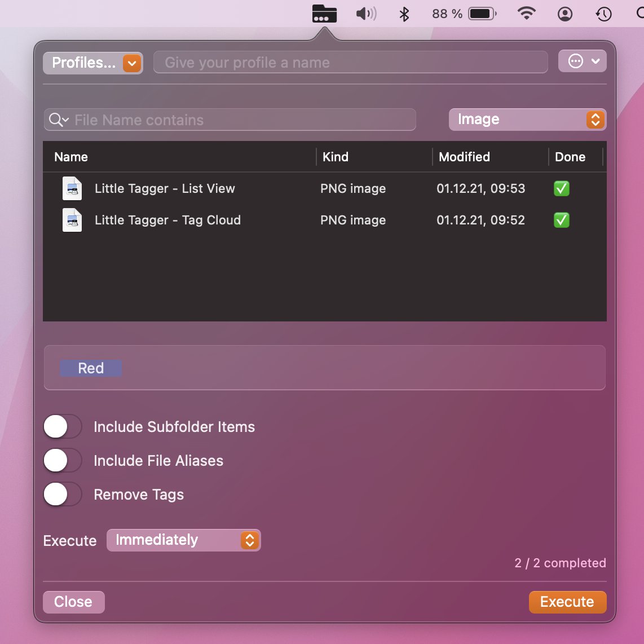Image resolution: width=644 pixels, height=644 pixels.
Task: Toggle Include Subfolder Items switch
Action: (x=63, y=426)
